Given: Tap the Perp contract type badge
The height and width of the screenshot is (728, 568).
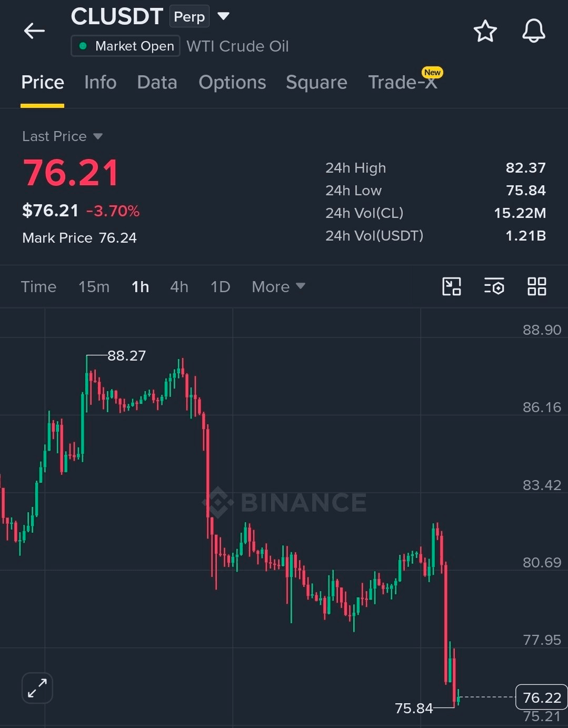Looking at the screenshot, I should (189, 16).
